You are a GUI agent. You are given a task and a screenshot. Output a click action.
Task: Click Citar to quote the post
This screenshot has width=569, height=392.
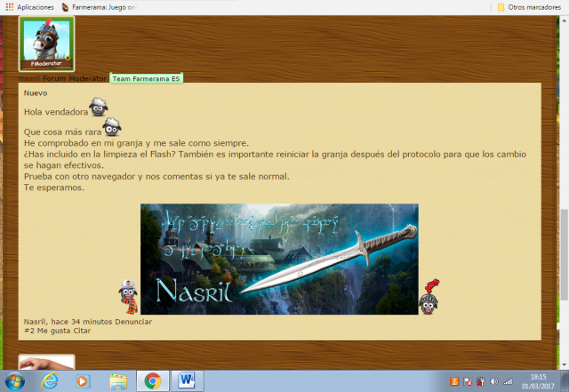click(x=80, y=331)
